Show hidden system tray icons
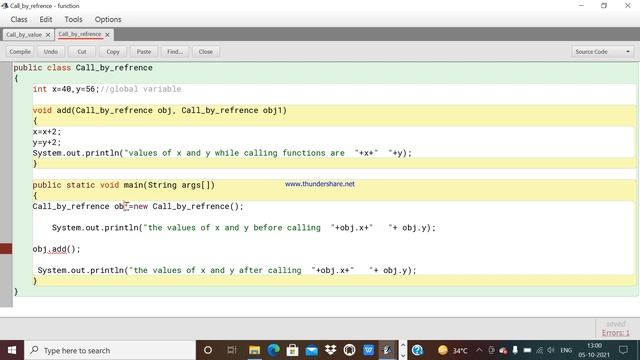This screenshot has height=360, width=640. (479, 350)
